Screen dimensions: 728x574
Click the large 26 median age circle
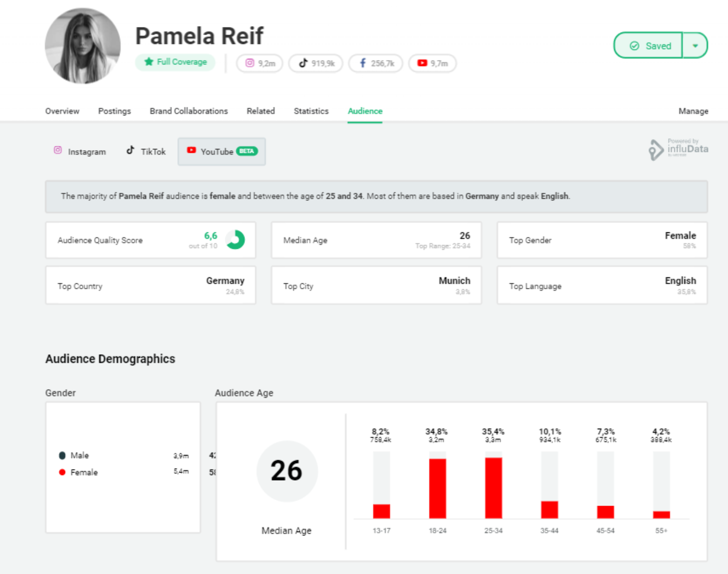[287, 471]
